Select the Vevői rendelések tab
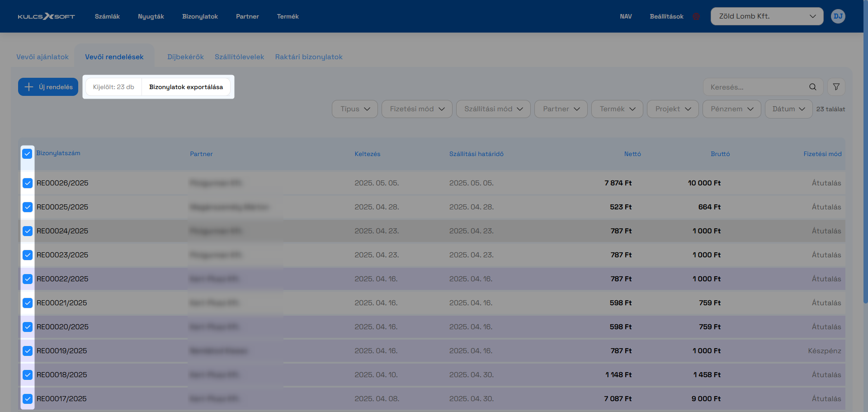This screenshot has width=868, height=412. coord(114,57)
